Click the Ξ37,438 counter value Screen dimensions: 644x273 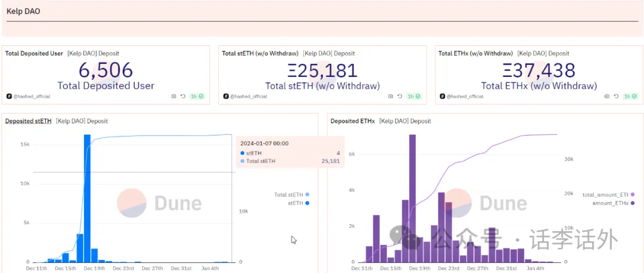(x=539, y=70)
